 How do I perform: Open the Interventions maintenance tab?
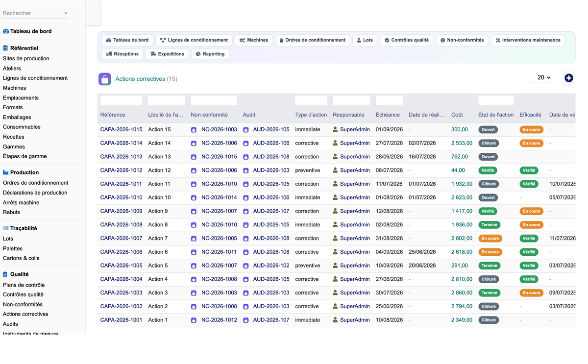[528, 40]
